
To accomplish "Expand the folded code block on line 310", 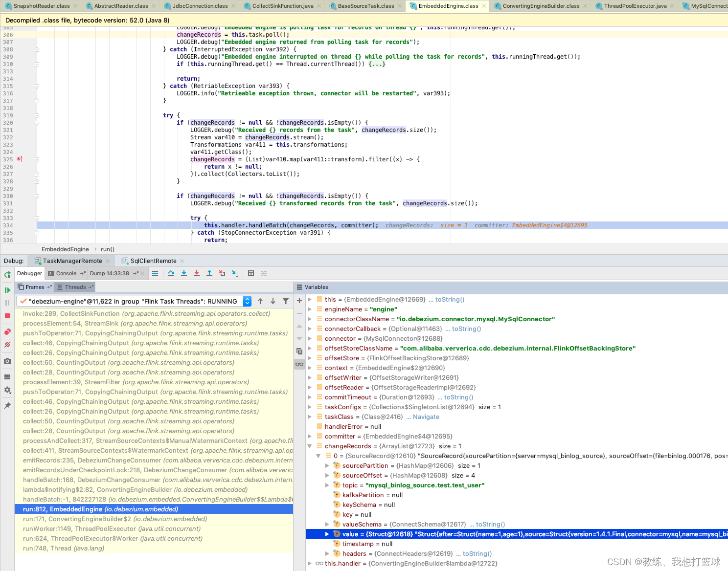I will [377, 64].
